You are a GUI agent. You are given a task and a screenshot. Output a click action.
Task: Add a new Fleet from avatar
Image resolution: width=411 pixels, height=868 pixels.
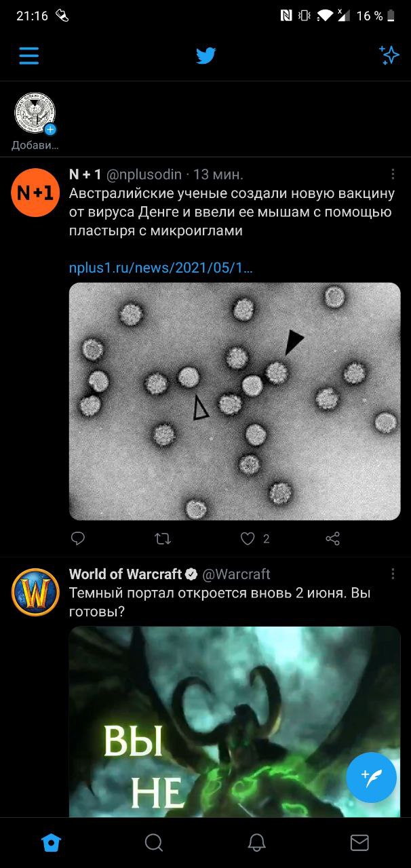pos(35,113)
